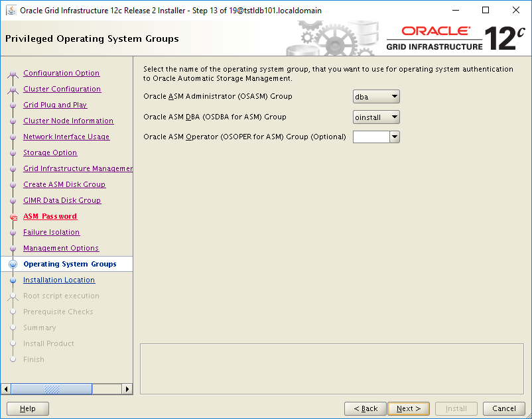Screen dimensions: 532x419
Task: Close the installer window
Action: click(516, 10)
